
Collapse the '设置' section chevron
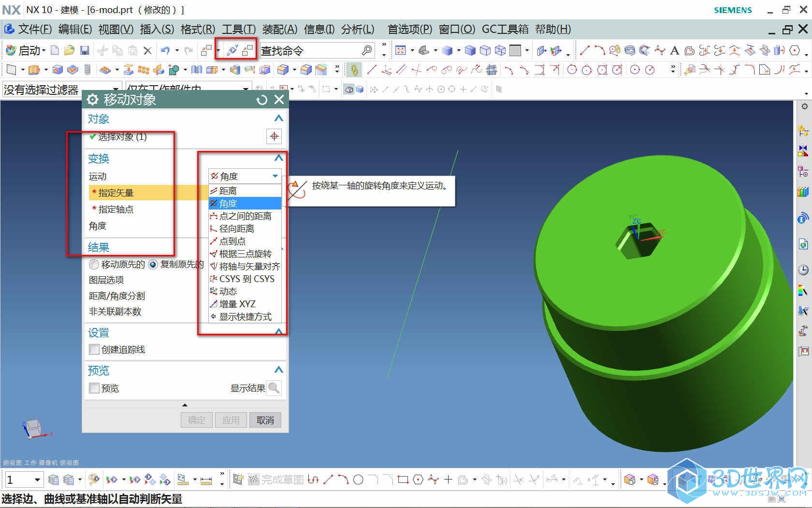click(x=278, y=332)
